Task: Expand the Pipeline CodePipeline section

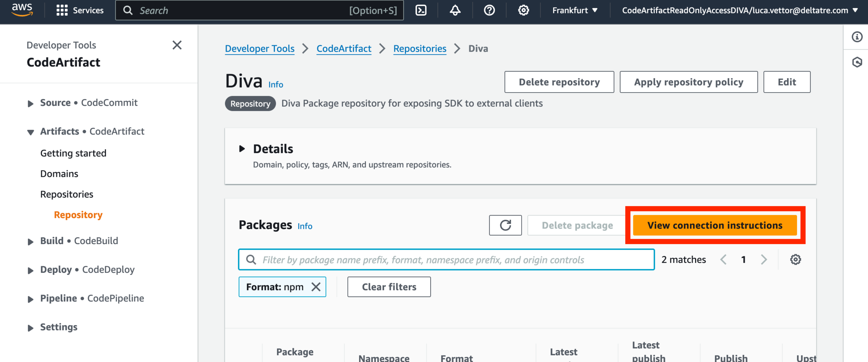Action: 30,299
